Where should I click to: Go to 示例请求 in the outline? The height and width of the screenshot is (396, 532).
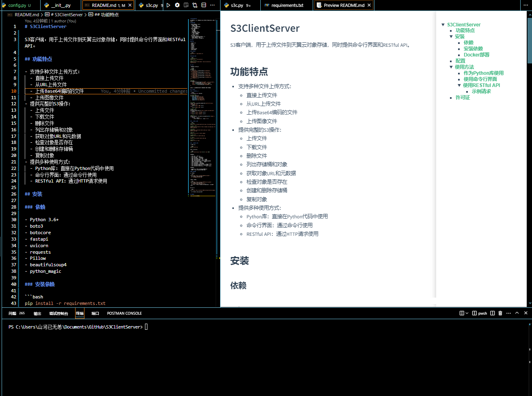481,91
